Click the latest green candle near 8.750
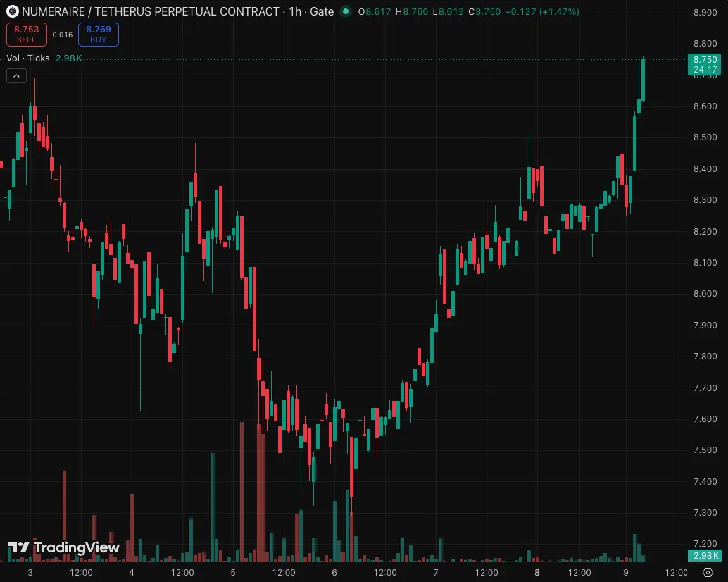The width and height of the screenshot is (728, 582). (x=643, y=80)
